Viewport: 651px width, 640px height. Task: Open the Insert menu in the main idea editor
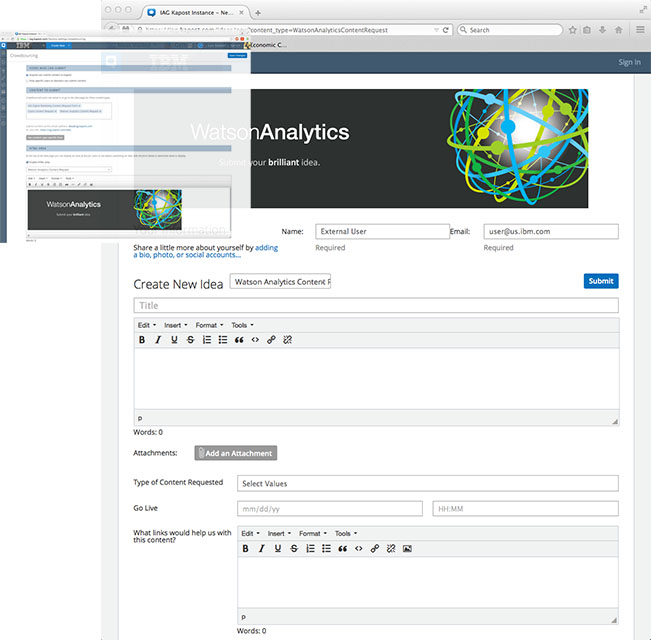point(176,325)
